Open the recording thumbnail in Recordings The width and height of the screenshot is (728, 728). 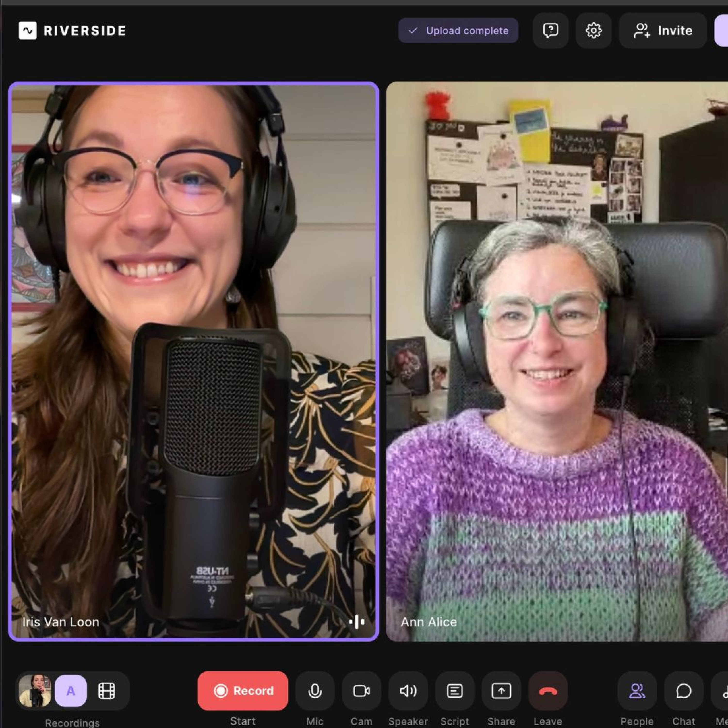coord(35,691)
